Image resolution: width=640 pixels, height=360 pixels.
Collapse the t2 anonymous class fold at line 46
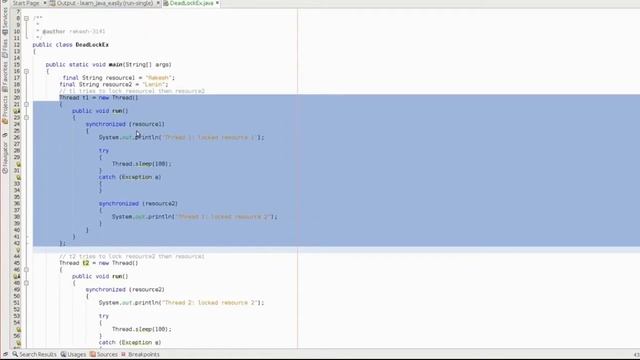(x=27, y=270)
